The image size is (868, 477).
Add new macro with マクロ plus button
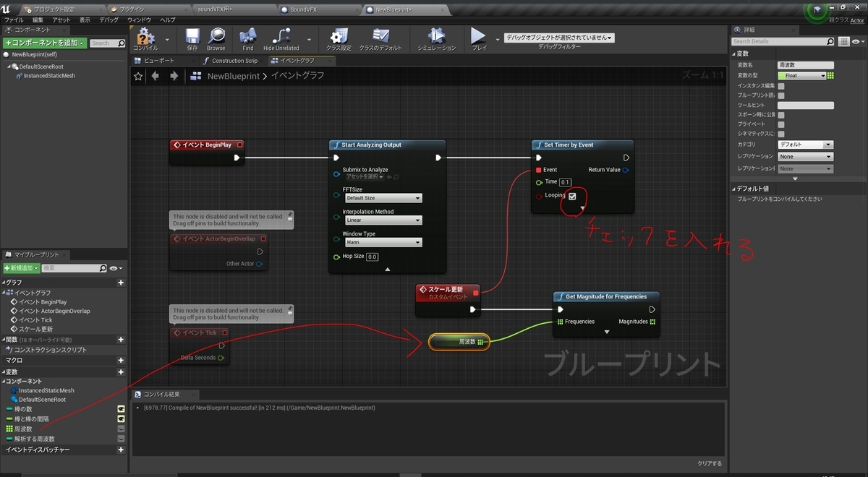tap(121, 360)
